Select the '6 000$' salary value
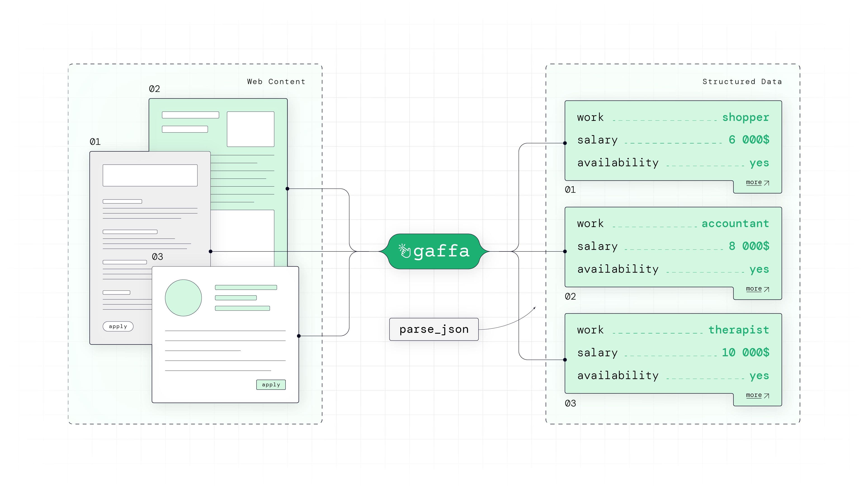The width and height of the screenshot is (868, 488). point(749,139)
